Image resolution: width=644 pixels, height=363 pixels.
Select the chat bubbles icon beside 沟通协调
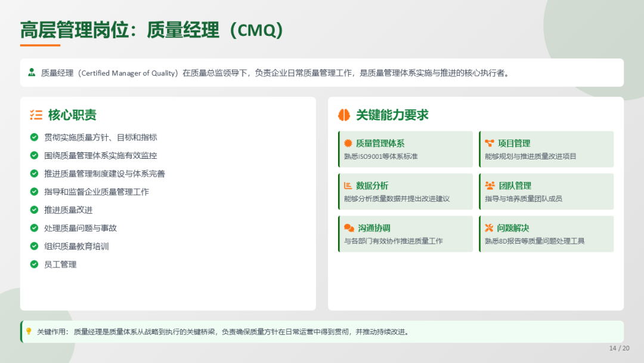pos(349,228)
